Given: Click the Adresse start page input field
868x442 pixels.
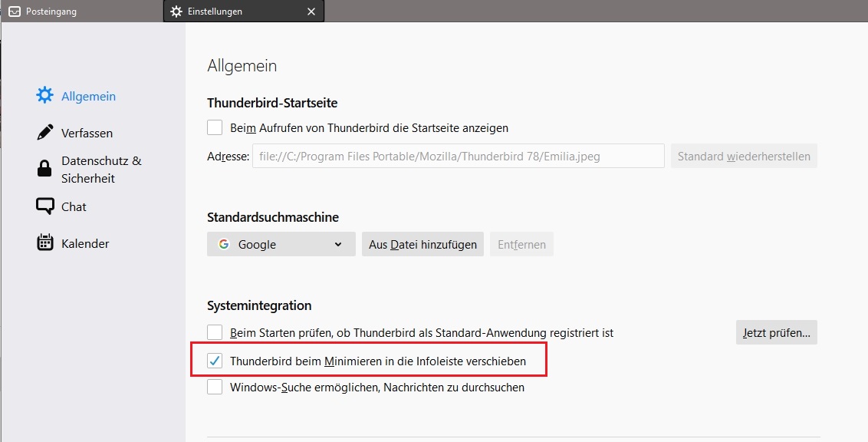Looking at the screenshot, I should 458,156.
